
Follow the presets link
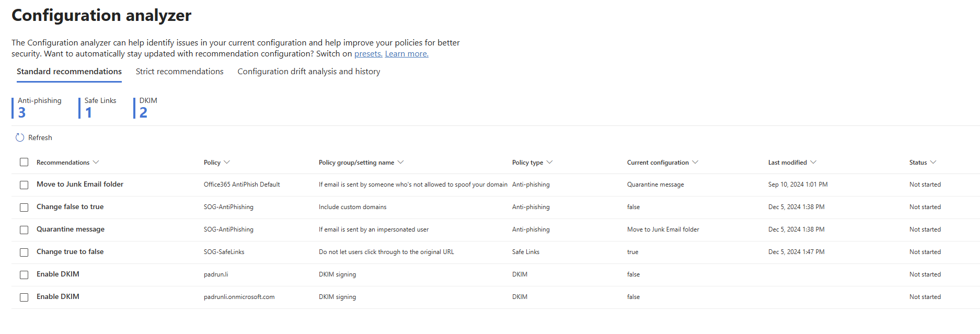368,54
